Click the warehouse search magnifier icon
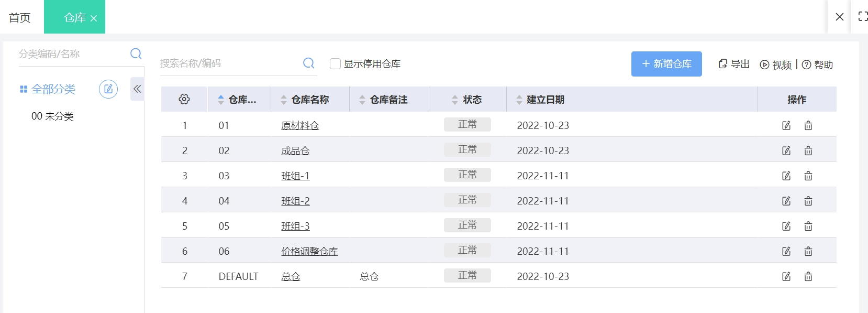868x313 pixels. point(309,63)
